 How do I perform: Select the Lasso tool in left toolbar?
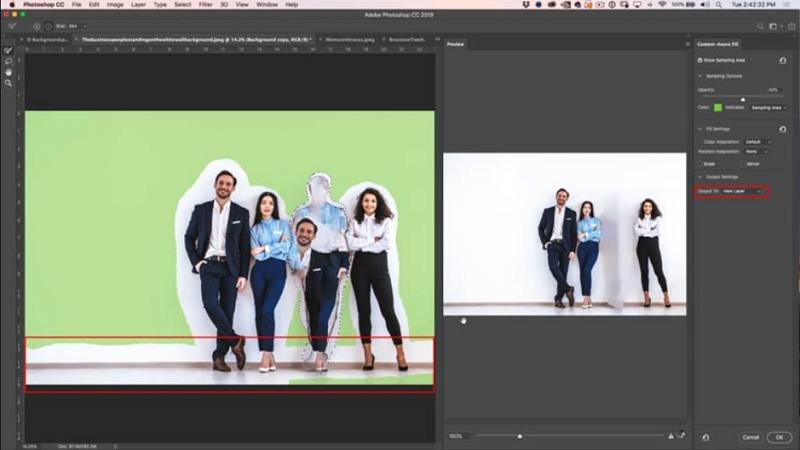coord(8,61)
